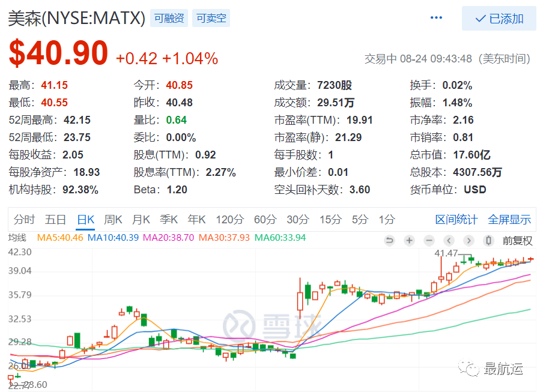This screenshot has height=392, width=540.
Task: Switch to the 分时 chart tab
Action: point(24,219)
